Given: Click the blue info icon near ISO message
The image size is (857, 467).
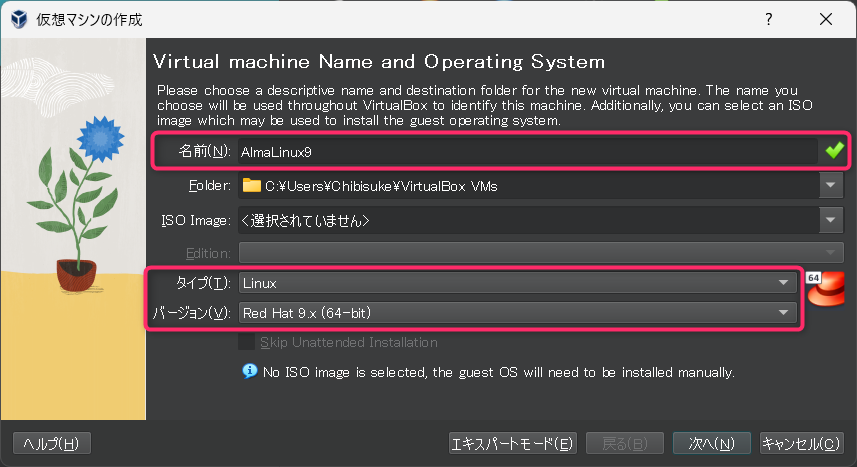Looking at the screenshot, I should tap(250, 372).
